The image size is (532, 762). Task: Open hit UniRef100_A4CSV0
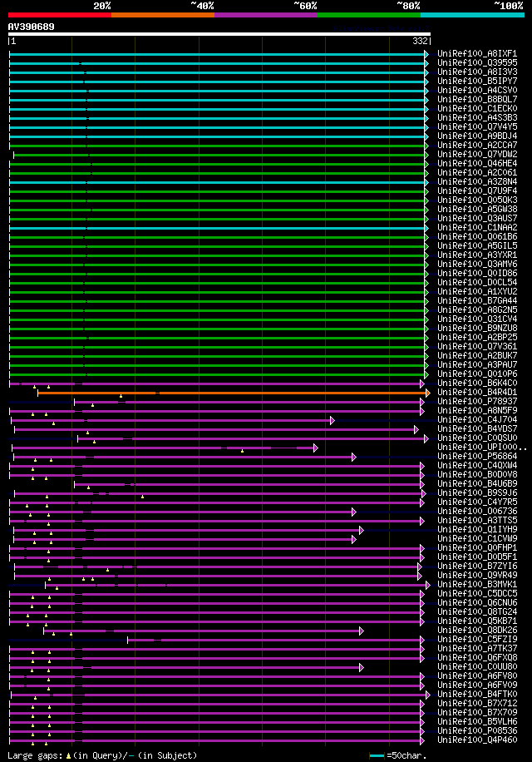click(477, 91)
